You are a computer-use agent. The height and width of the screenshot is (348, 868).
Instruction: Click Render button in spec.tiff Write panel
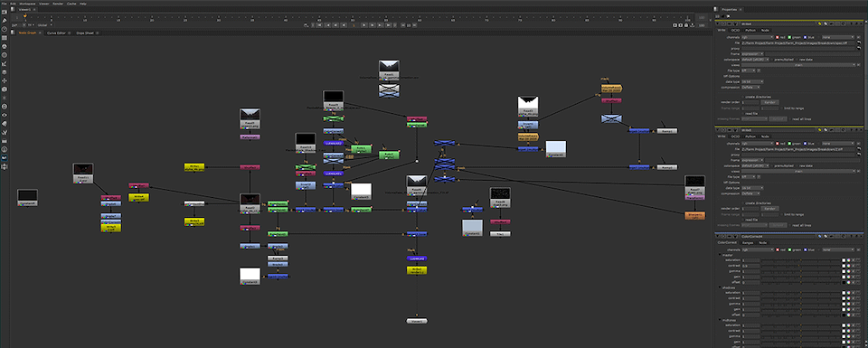[x=769, y=102]
